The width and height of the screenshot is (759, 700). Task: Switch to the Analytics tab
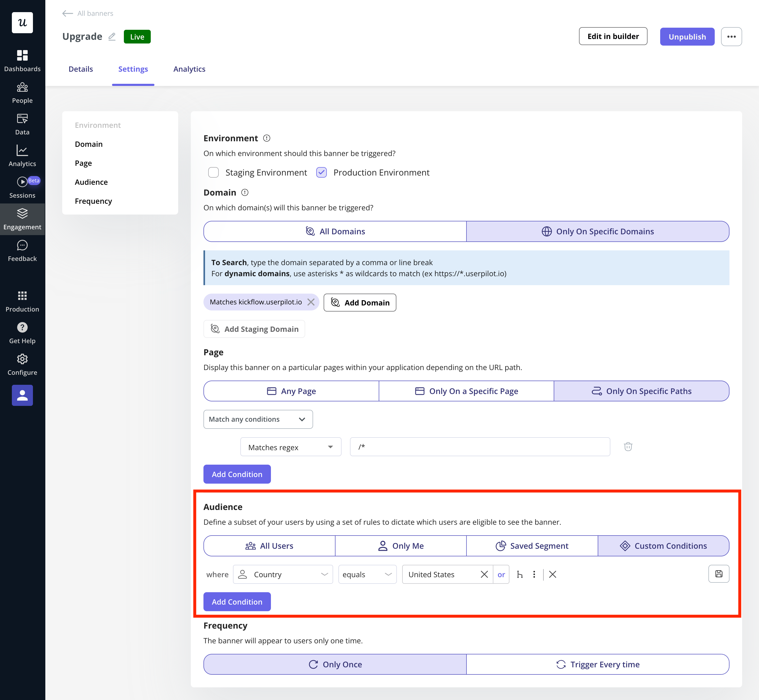tap(189, 69)
